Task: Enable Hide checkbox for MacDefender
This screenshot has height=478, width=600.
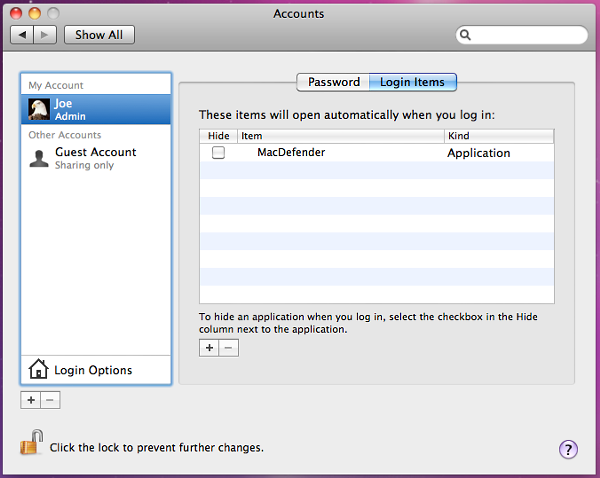Action: click(x=218, y=153)
